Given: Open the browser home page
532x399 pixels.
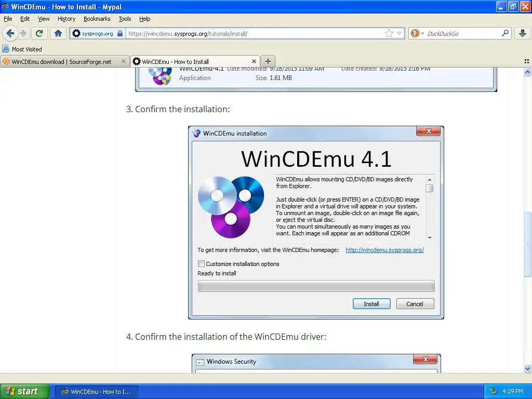Looking at the screenshot, I should [58, 33].
